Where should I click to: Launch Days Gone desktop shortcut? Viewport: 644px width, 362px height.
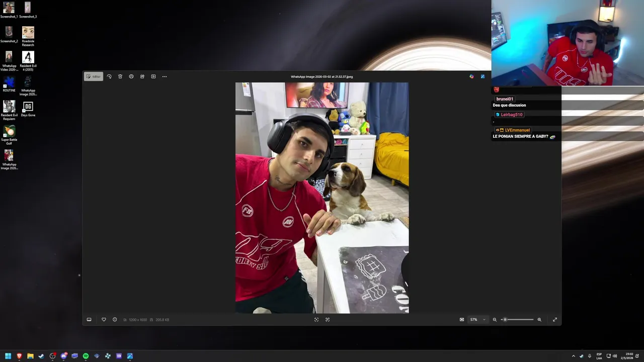tap(28, 109)
